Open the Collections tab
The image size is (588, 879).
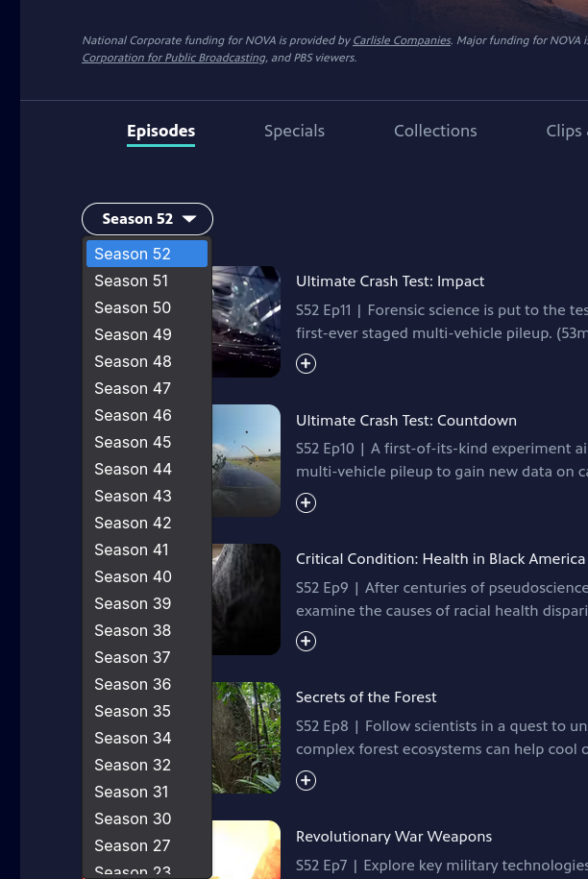pyautogui.click(x=435, y=132)
